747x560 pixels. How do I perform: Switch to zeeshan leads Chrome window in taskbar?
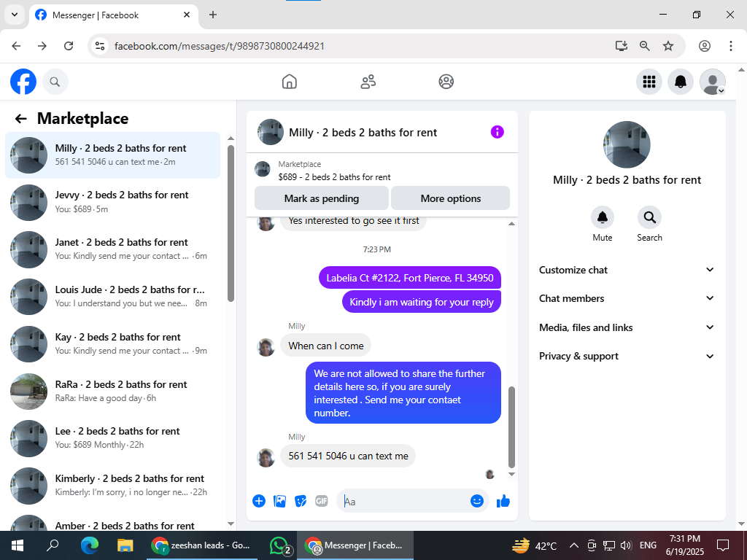coord(201,545)
